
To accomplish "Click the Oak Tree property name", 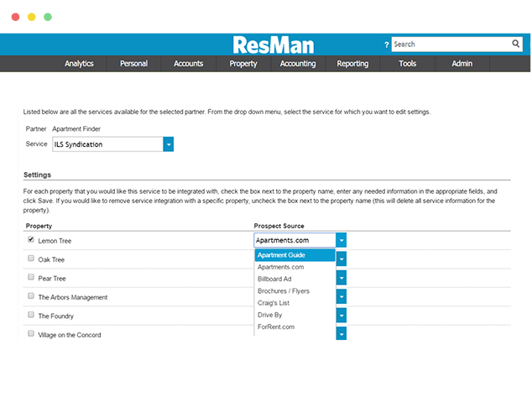I will click(x=51, y=259).
